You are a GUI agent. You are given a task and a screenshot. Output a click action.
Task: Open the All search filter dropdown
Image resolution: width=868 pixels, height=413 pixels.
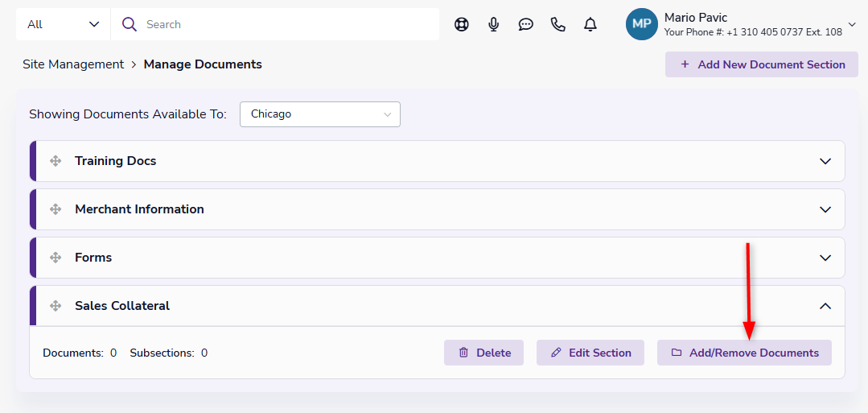click(x=63, y=24)
